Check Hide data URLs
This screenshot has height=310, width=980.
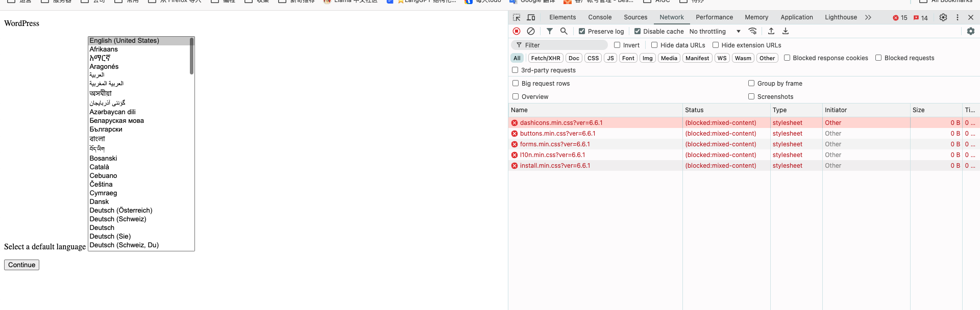pyautogui.click(x=654, y=45)
